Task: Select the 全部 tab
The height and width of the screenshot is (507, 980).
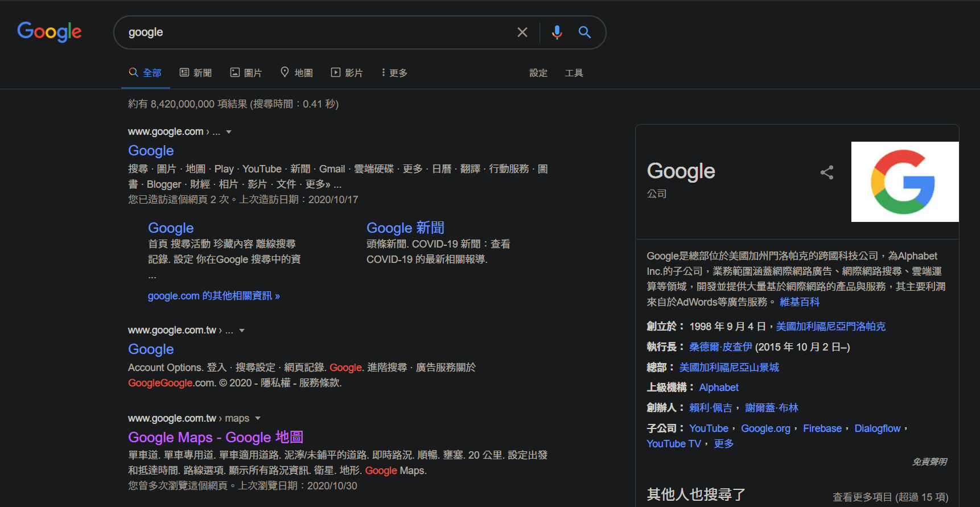Action: click(x=146, y=73)
